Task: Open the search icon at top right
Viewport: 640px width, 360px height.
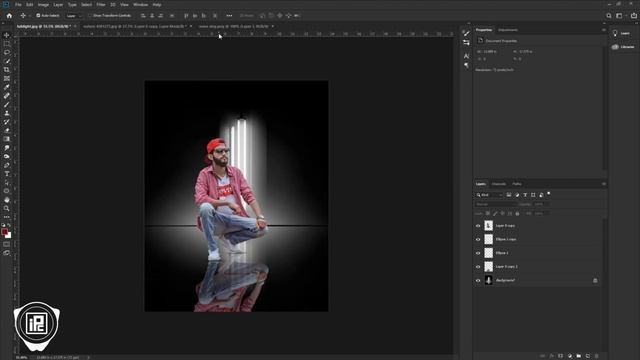Action: [609, 16]
